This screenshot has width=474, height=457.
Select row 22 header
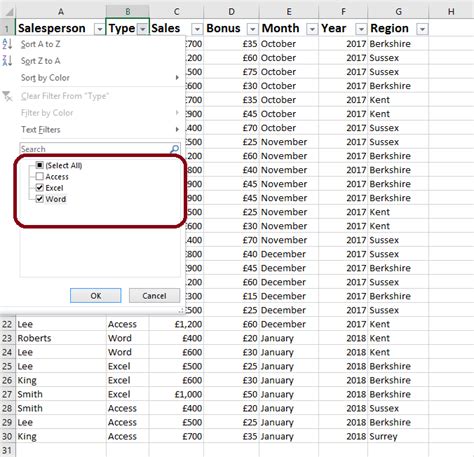[x=7, y=324]
